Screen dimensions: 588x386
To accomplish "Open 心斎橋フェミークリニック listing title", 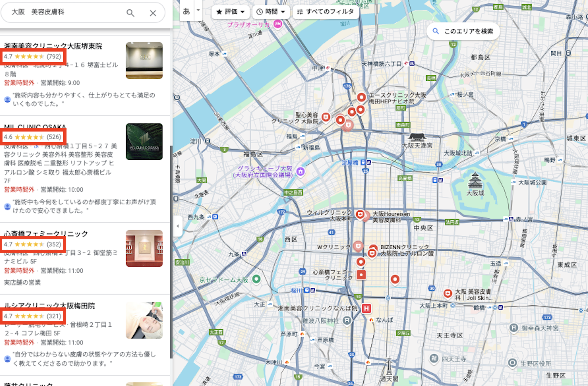I will point(46,234).
